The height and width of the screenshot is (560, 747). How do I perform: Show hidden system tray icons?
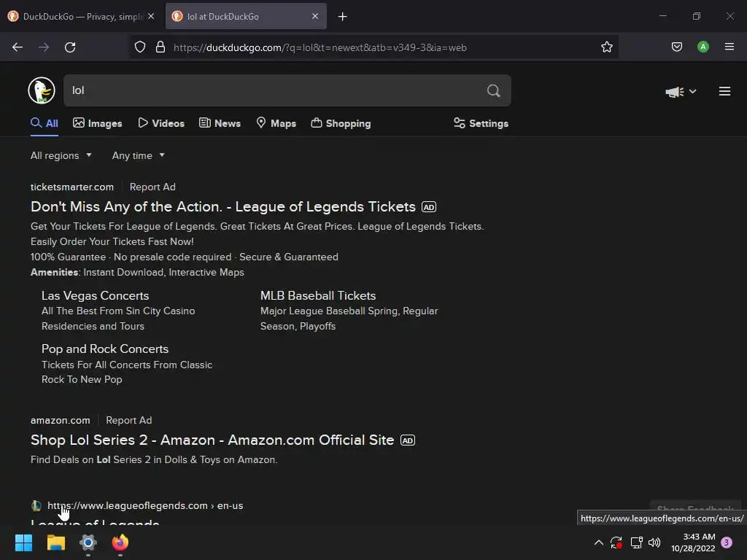click(599, 542)
